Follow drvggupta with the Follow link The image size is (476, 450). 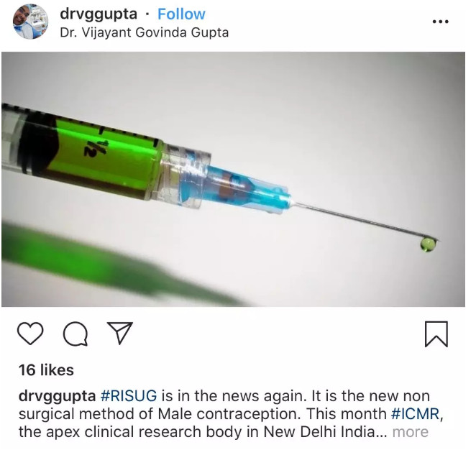tap(181, 14)
